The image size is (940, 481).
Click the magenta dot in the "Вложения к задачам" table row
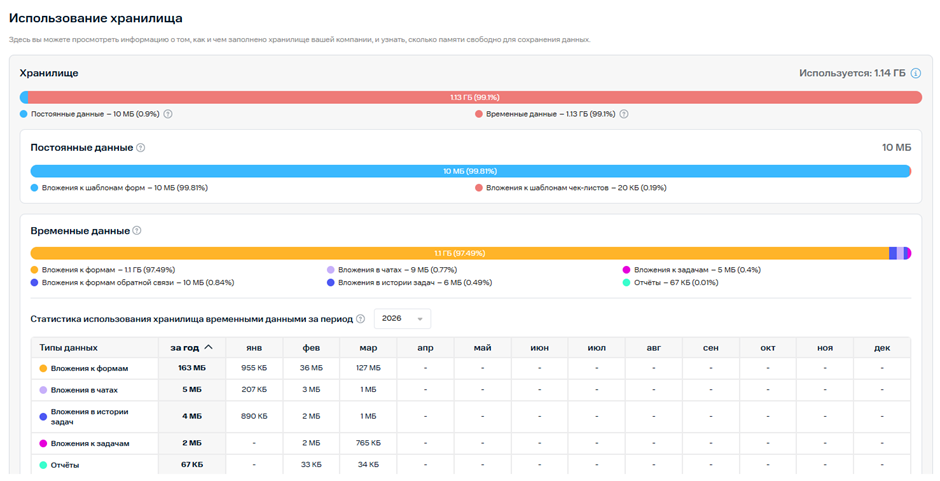tap(43, 443)
